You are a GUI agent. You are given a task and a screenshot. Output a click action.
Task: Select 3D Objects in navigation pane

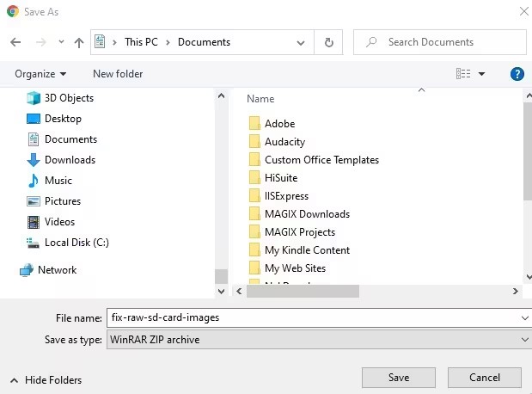[x=70, y=98]
